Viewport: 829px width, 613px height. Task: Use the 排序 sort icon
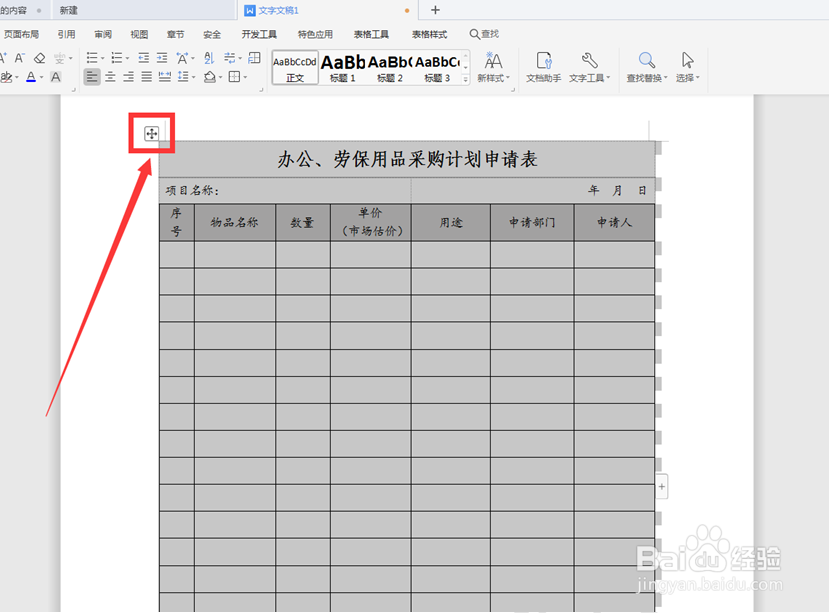(210, 58)
